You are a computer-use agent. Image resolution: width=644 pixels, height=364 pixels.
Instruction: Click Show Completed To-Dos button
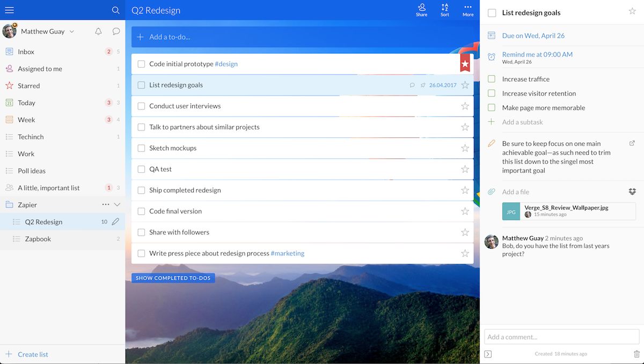173,278
